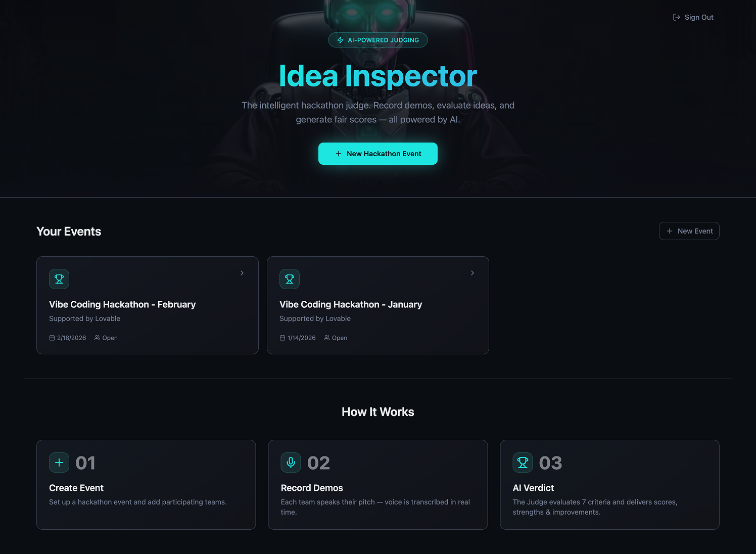Click the Sign Out door-arrow icon
Viewport: 756px width, 554px height.
coord(676,17)
